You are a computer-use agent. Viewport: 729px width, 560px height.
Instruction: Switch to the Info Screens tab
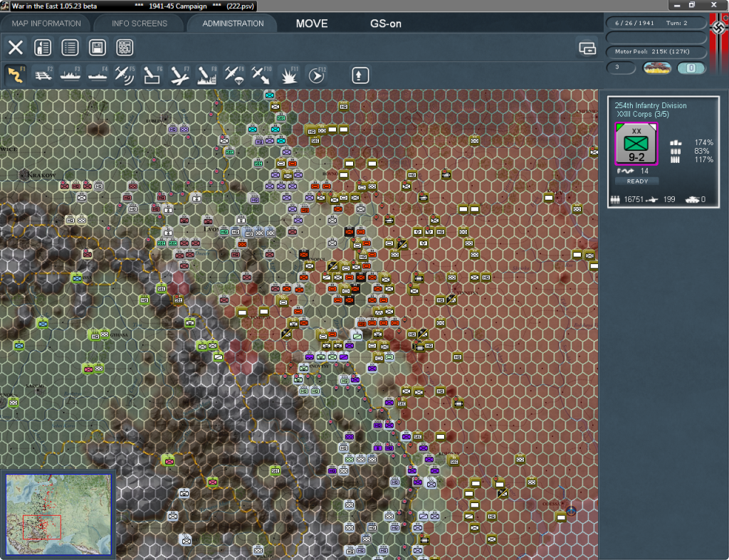pos(139,23)
